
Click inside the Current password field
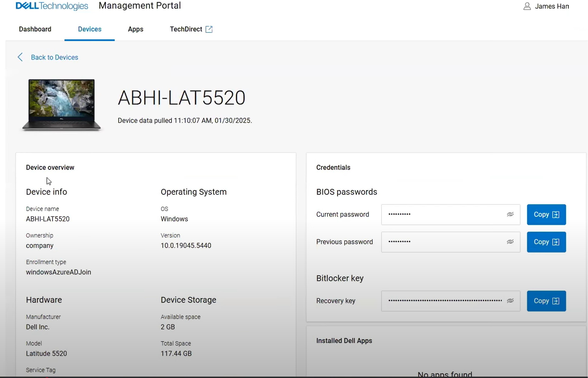point(442,214)
